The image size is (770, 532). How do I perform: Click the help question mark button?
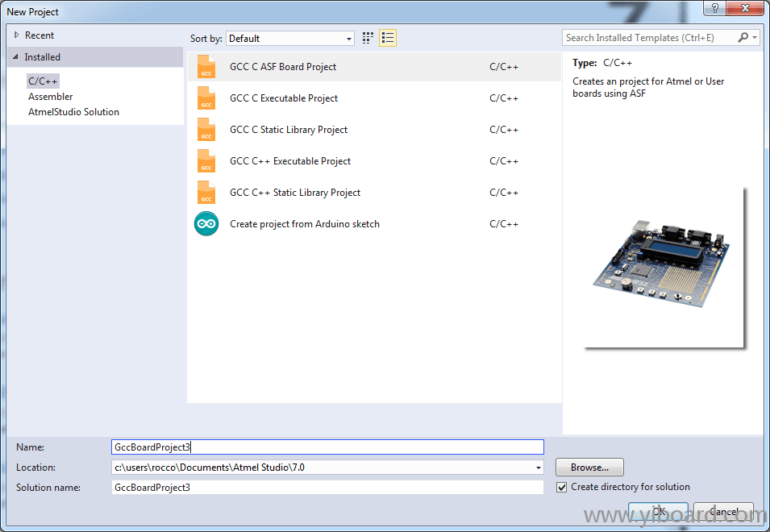[x=714, y=8]
